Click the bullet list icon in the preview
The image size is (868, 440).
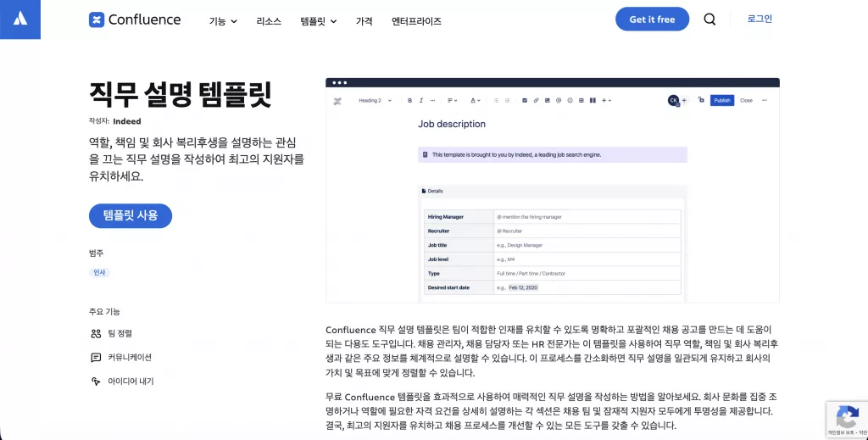click(496, 100)
